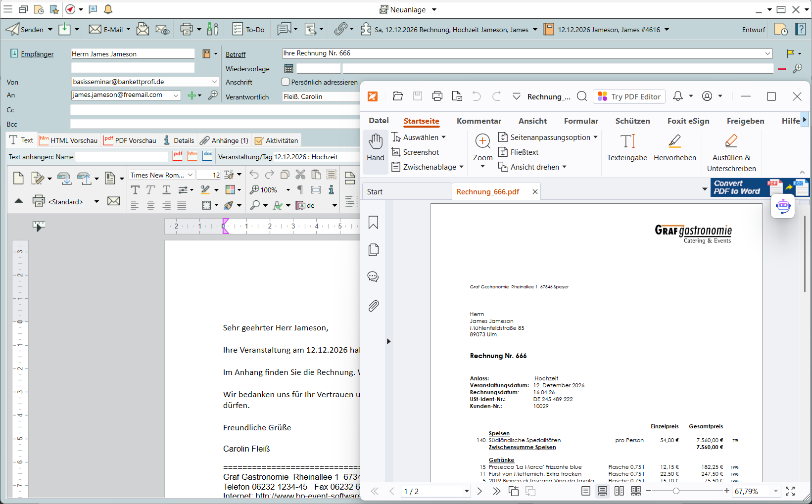Open the bookmarks panel in PDF sidebar
Image resolution: width=812 pixels, height=504 pixels.
pos(373,223)
